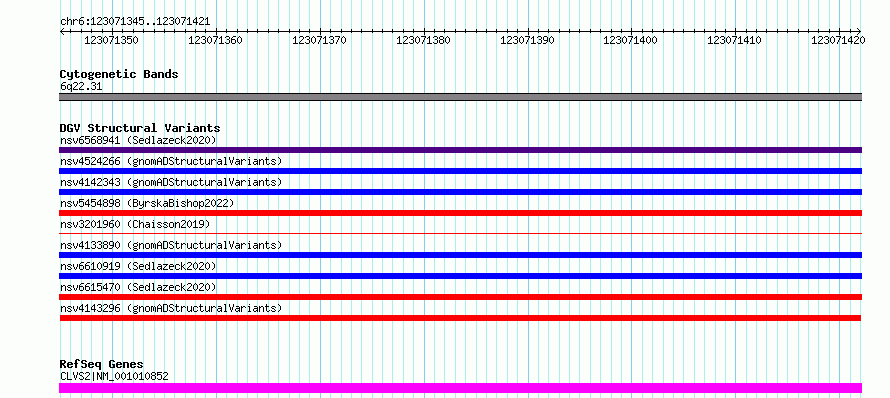Screen dimensions: 890x398
Task: Click the DGV Structural Variants heading
Action: pyautogui.click(x=140, y=128)
